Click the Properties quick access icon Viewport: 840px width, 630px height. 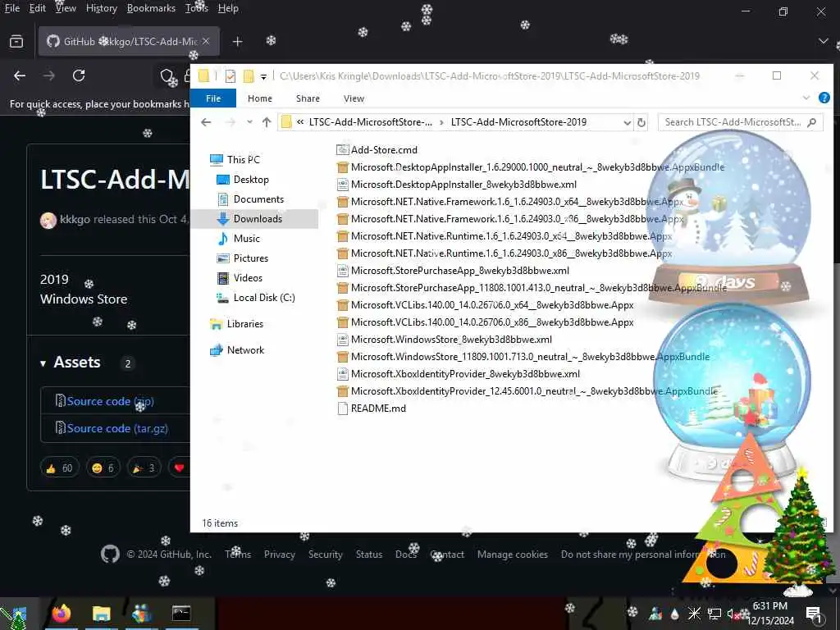coord(231,76)
